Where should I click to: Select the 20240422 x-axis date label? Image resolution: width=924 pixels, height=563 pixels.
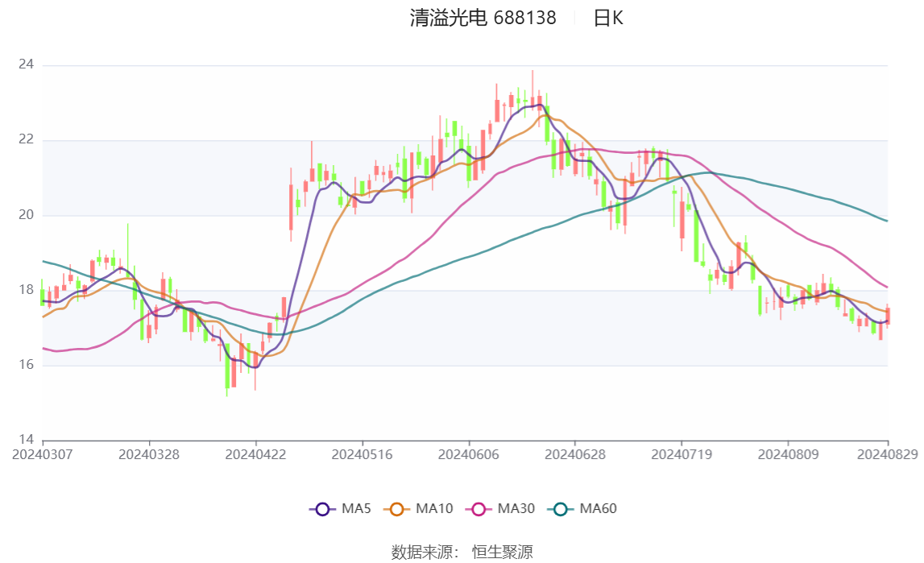point(255,455)
